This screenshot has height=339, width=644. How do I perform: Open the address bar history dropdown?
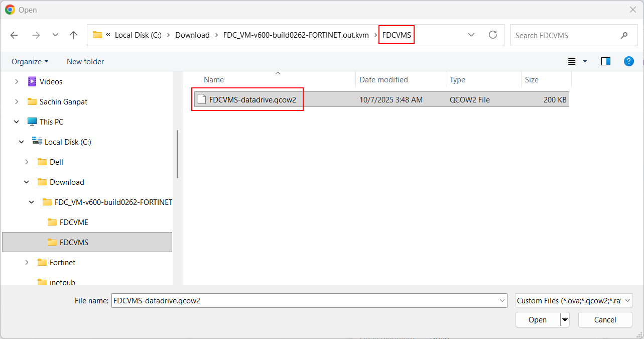pyautogui.click(x=471, y=35)
